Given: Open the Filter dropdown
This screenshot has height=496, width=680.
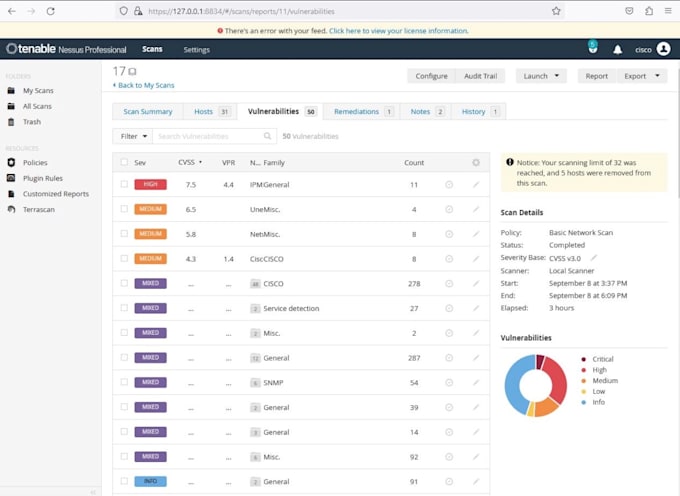Looking at the screenshot, I should point(133,136).
